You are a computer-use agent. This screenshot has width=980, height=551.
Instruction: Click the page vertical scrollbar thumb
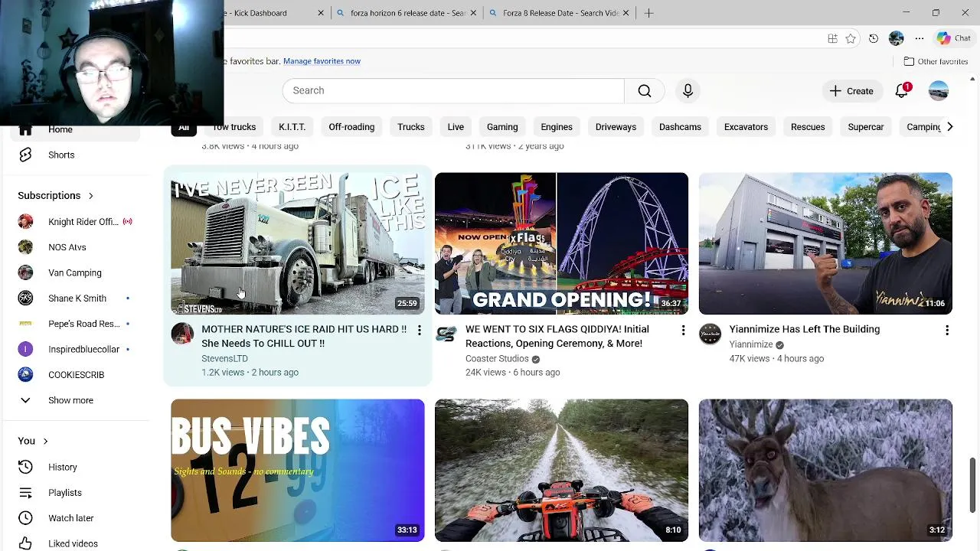(x=972, y=486)
